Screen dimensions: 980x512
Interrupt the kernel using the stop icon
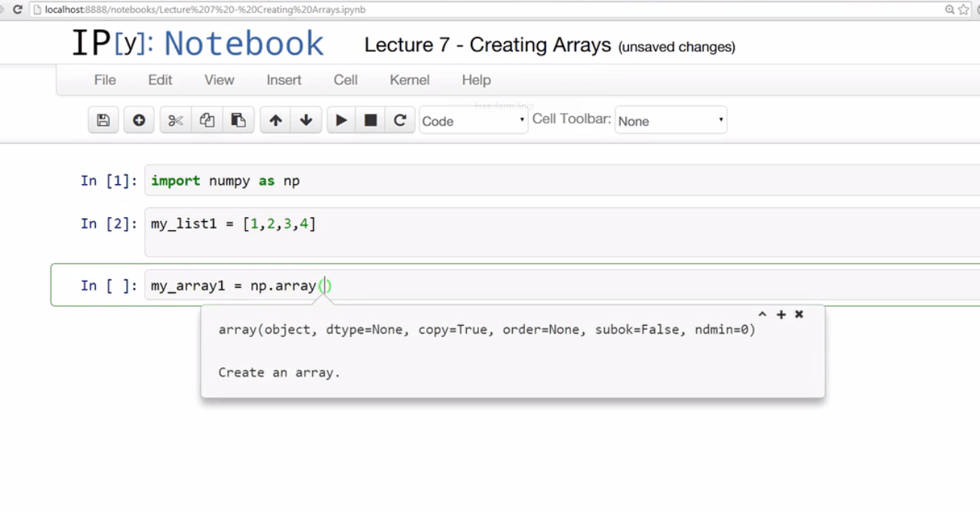coord(370,120)
